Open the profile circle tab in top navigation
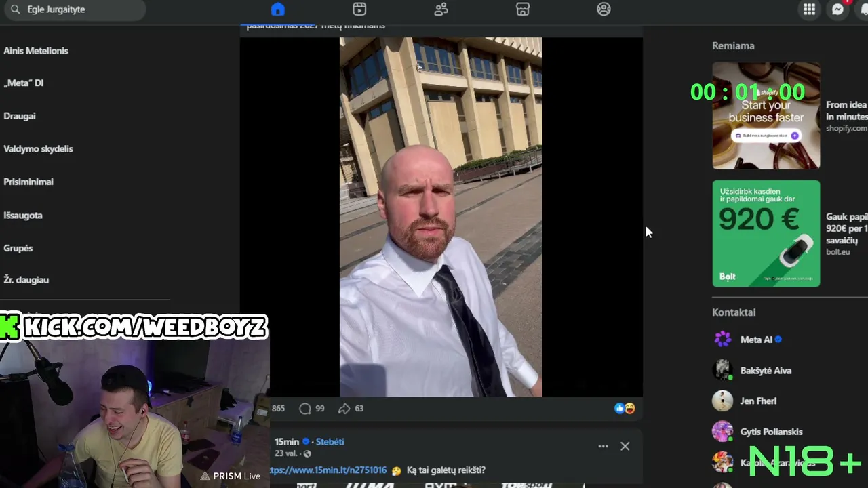This screenshot has width=868, height=488. point(604,9)
